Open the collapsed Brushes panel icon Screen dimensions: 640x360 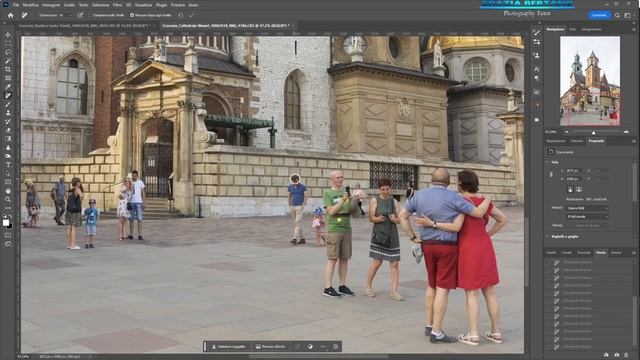[536, 32]
